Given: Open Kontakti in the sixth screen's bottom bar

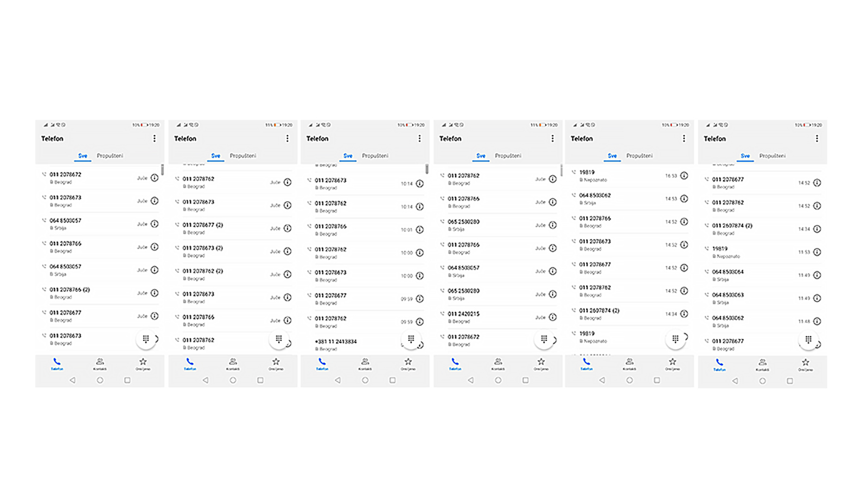Looking at the screenshot, I should pyautogui.click(x=762, y=364).
